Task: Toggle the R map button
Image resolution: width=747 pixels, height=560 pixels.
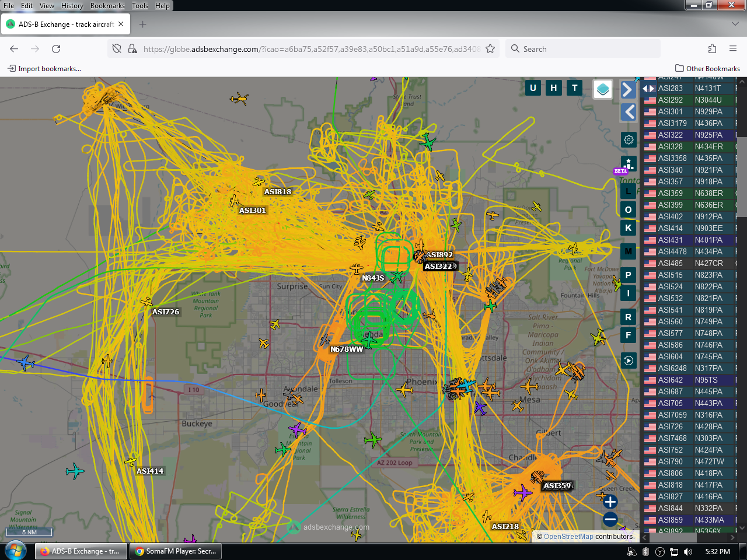Action: (x=629, y=317)
